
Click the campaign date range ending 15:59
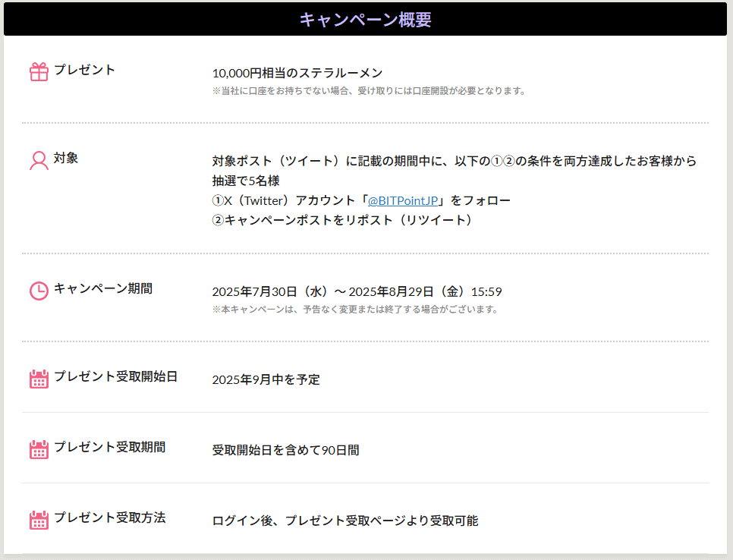tap(357, 291)
